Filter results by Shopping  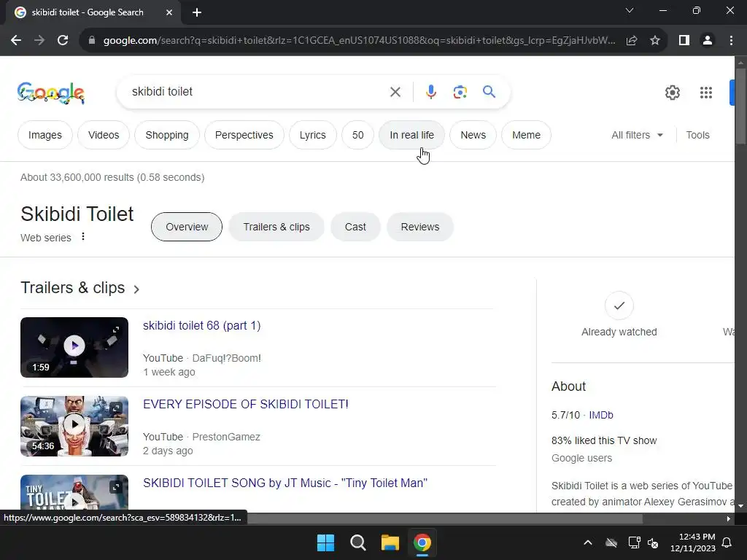point(167,135)
